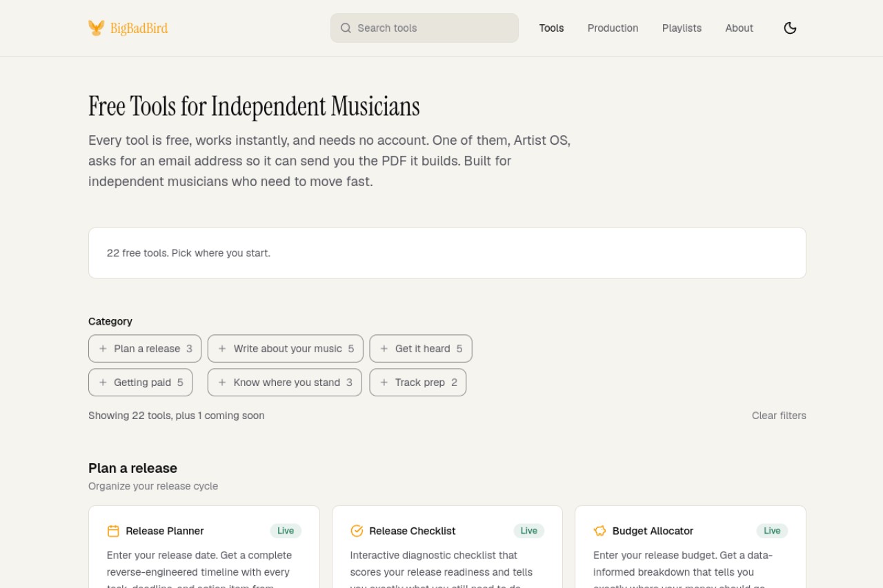Click the checkmark icon beside Release Checklist
Image resolution: width=883 pixels, height=588 pixels.
(357, 531)
